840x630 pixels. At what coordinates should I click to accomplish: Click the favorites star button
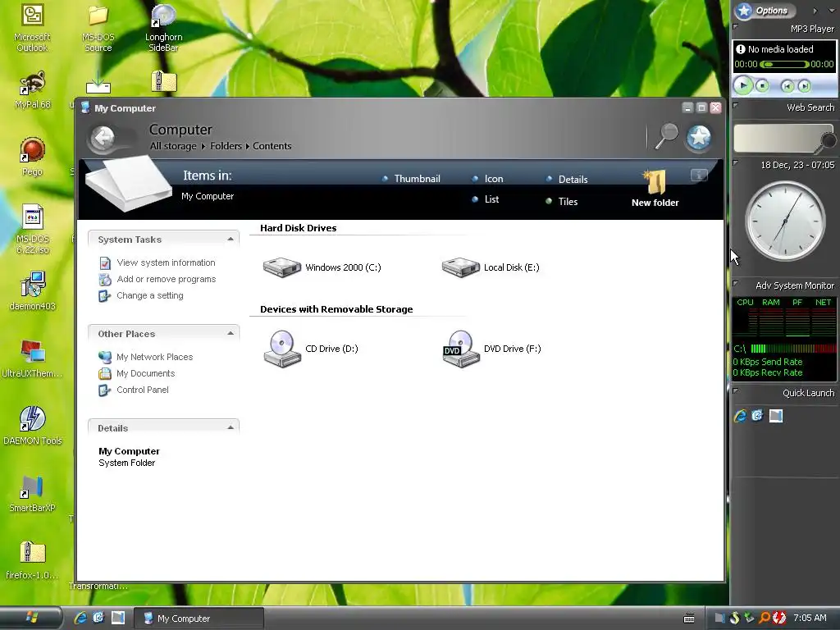click(699, 137)
